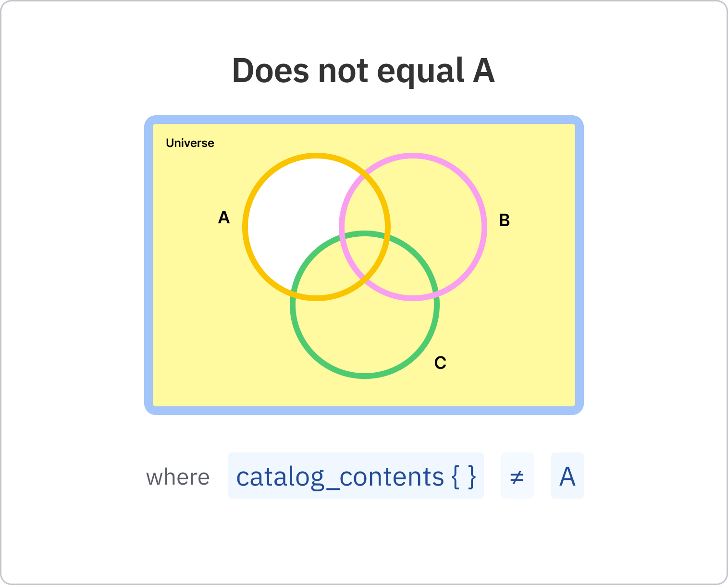728x585 pixels.
Task: Click the "where" keyword text
Action: tap(178, 477)
